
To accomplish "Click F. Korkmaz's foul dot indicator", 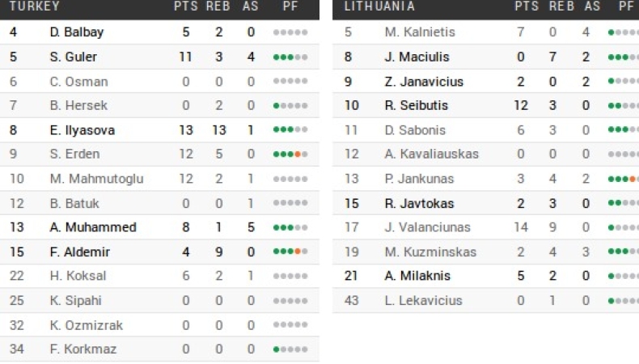I will click(x=290, y=349).
